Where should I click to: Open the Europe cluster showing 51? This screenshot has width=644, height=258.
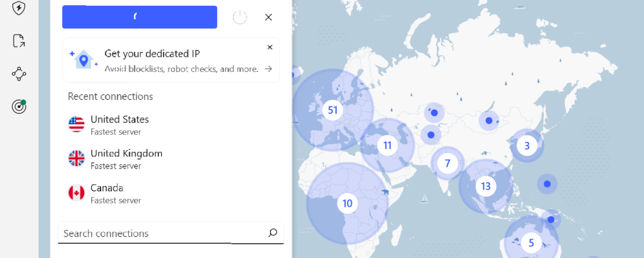point(333,110)
